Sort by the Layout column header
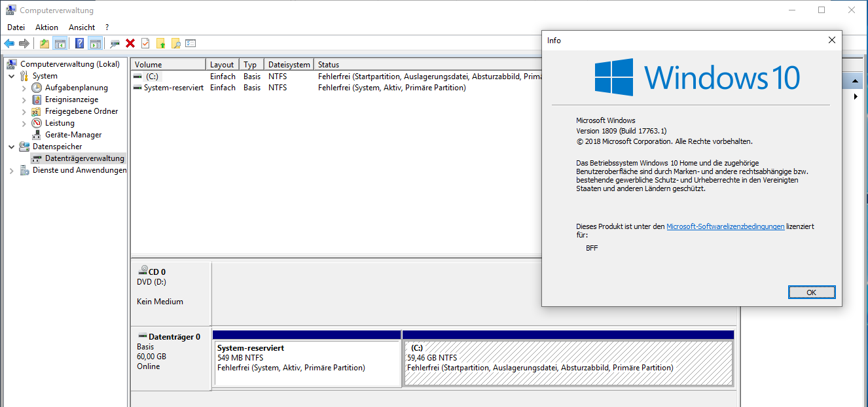Image resolution: width=868 pixels, height=407 pixels. [x=223, y=65]
